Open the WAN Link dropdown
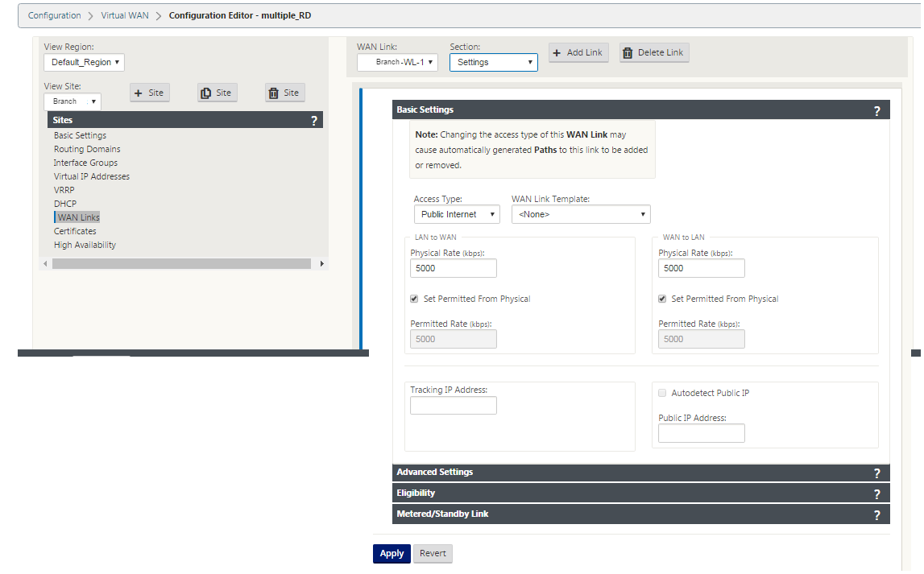 pyautogui.click(x=397, y=63)
